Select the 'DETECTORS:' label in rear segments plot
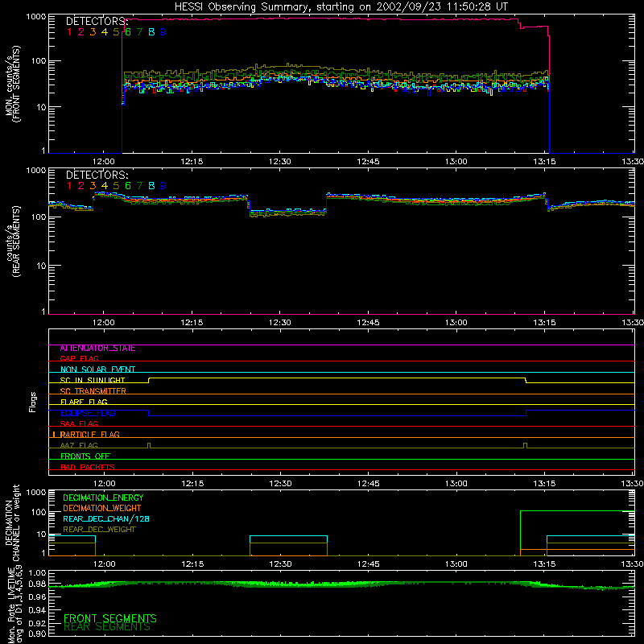644x644 pixels. 97,175
